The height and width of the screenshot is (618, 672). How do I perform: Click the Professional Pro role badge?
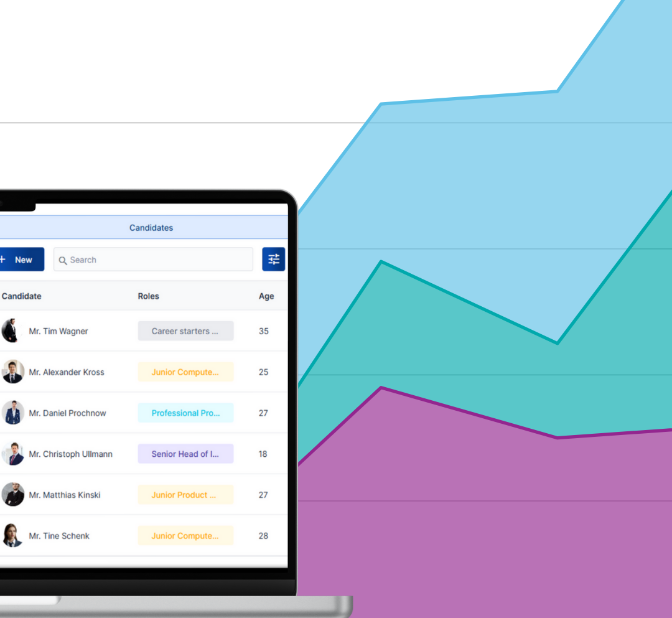point(185,413)
